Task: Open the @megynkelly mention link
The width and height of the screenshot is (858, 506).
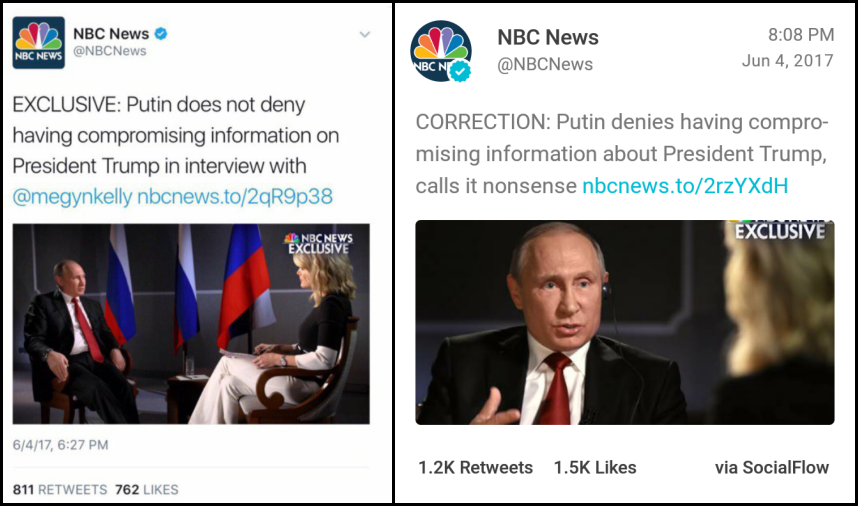Action: pos(72,196)
